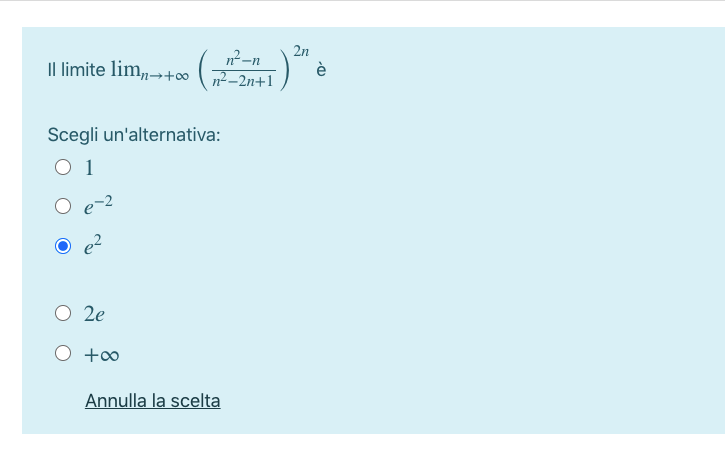
Task: Click the selected e^2 radio button
Action: click(x=64, y=246)
